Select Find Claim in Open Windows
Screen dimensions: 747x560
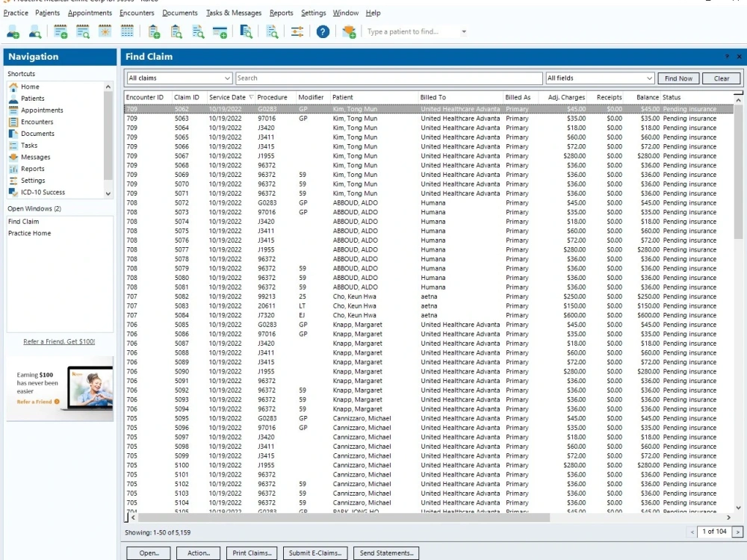click(x=24, y=222)
